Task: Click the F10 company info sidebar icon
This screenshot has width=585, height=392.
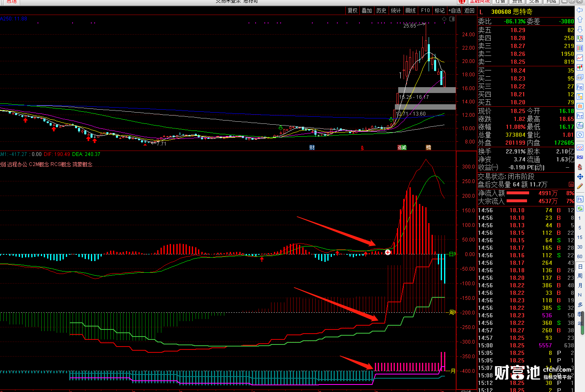Action: coord(580,87)
